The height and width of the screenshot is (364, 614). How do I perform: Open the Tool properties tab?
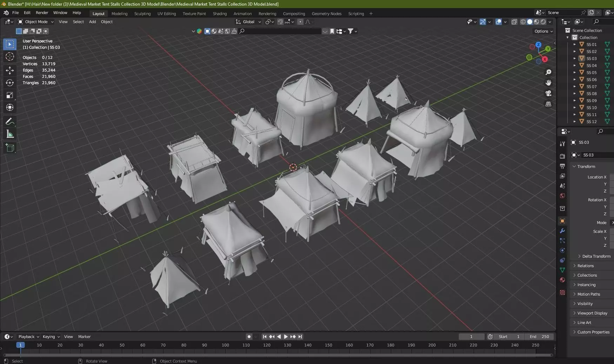click(562, 143)
